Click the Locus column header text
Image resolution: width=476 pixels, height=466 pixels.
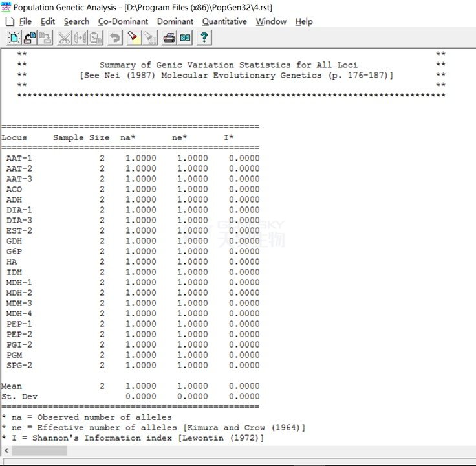pos(14,138)
